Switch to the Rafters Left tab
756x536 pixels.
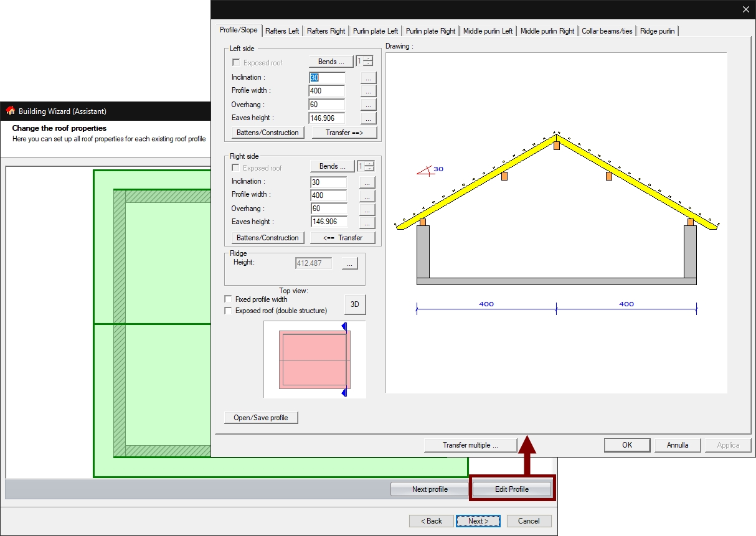click(282, 31)
